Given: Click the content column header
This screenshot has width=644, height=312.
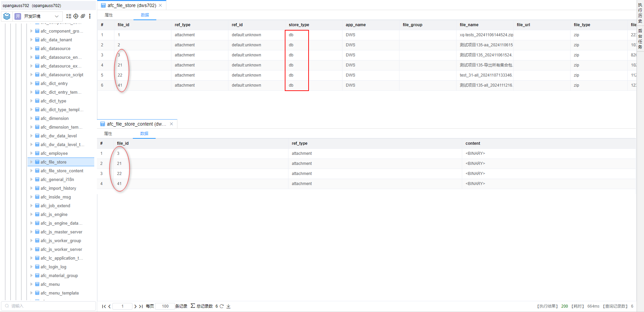Looking at the screenshot, I should pyautogui.click(x=473, y=143).
